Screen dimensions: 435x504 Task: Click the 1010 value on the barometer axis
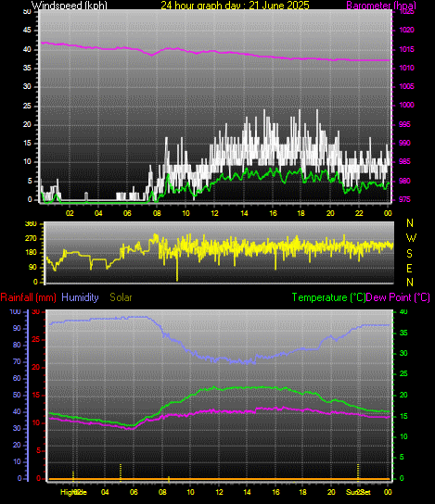point(406,68)
